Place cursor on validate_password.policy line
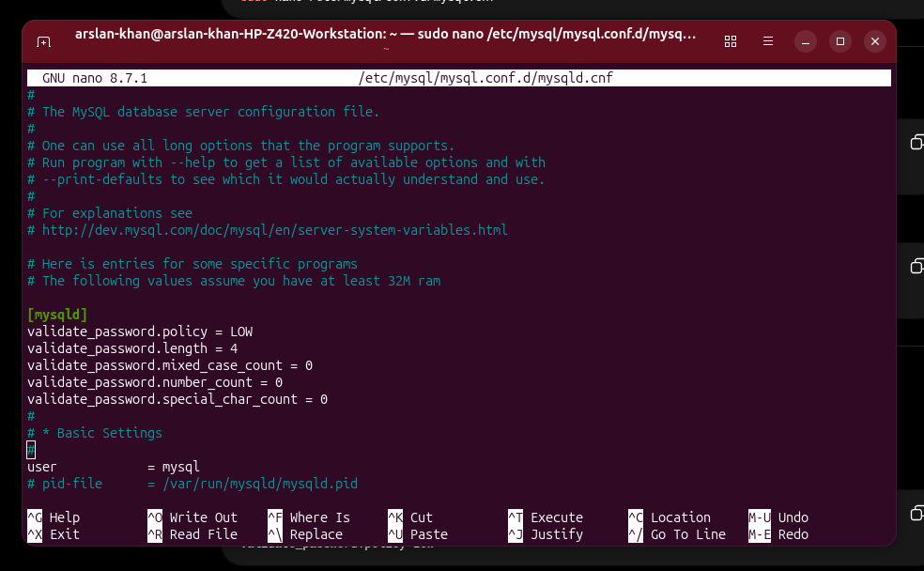The height and width of the screenshot is (571, 924). (x=140, y=332)
